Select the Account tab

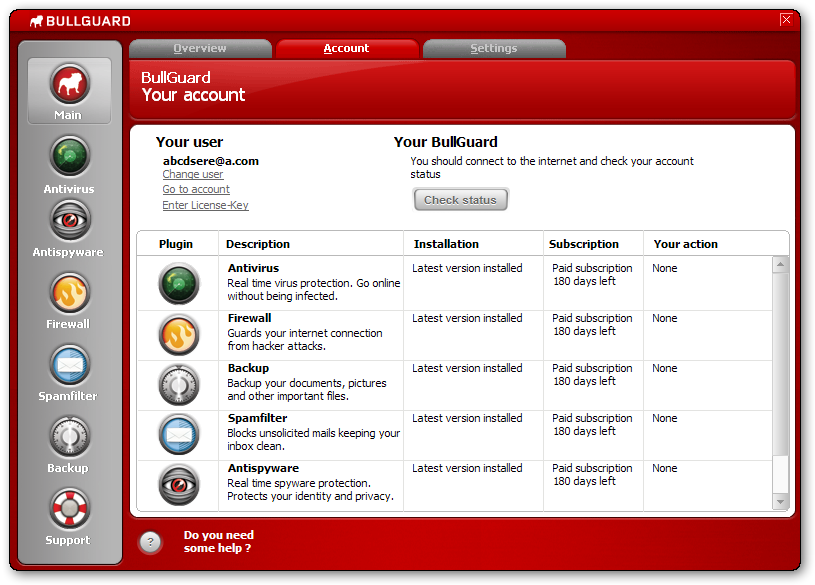coord(346,48)
